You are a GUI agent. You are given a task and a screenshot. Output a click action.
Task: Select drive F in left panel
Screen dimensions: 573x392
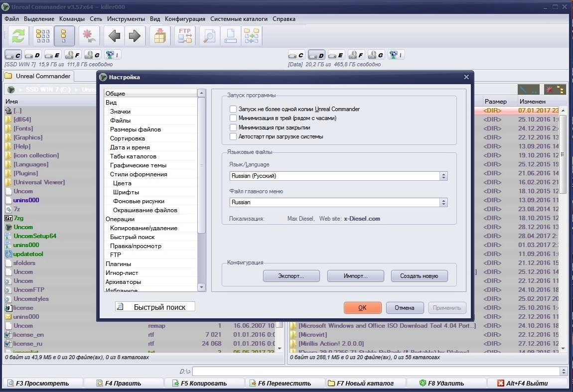pyautogui.click(x=72, y=55)
